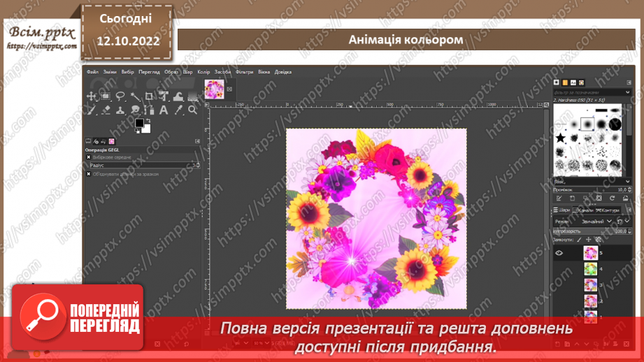Screen dimensions: 644x362
Task: Open the Tool Options tab
Action: [x=88, y=141]
